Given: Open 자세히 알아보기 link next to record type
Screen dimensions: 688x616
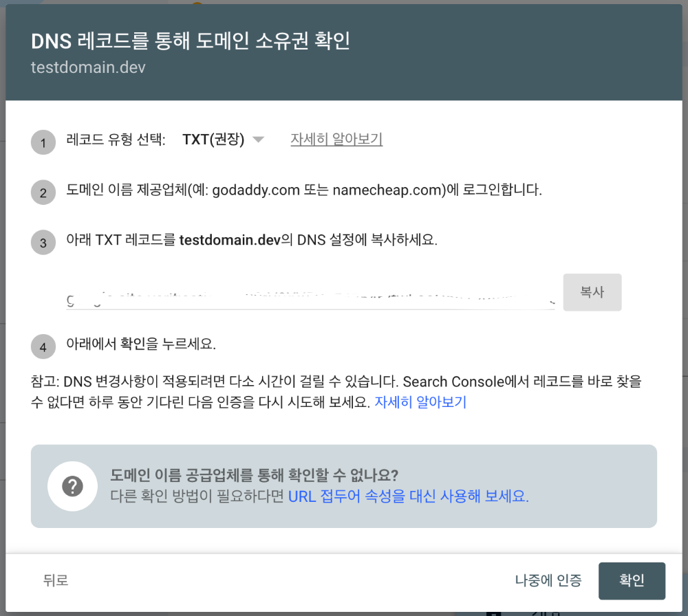Looking at the screenshot, I should tap(336, 140).
